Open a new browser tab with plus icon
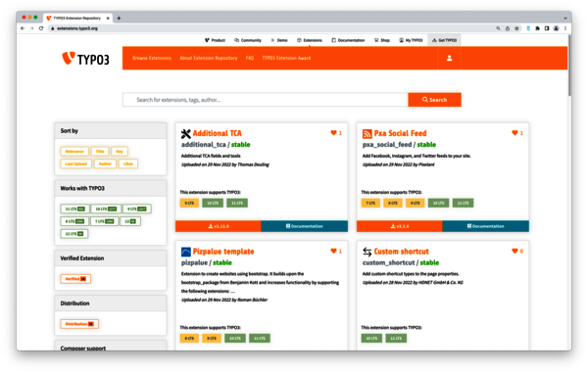The height and width of the screenshot is (372, 588). pyautogui.click(x=119, y=18)
